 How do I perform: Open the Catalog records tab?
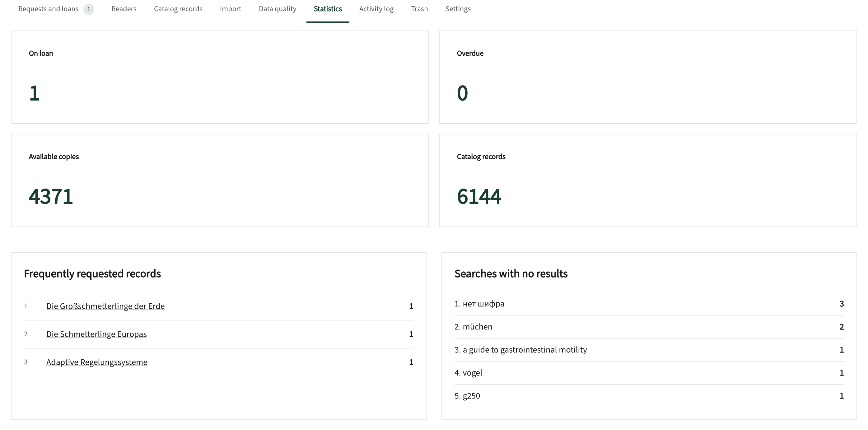(178, 9)
